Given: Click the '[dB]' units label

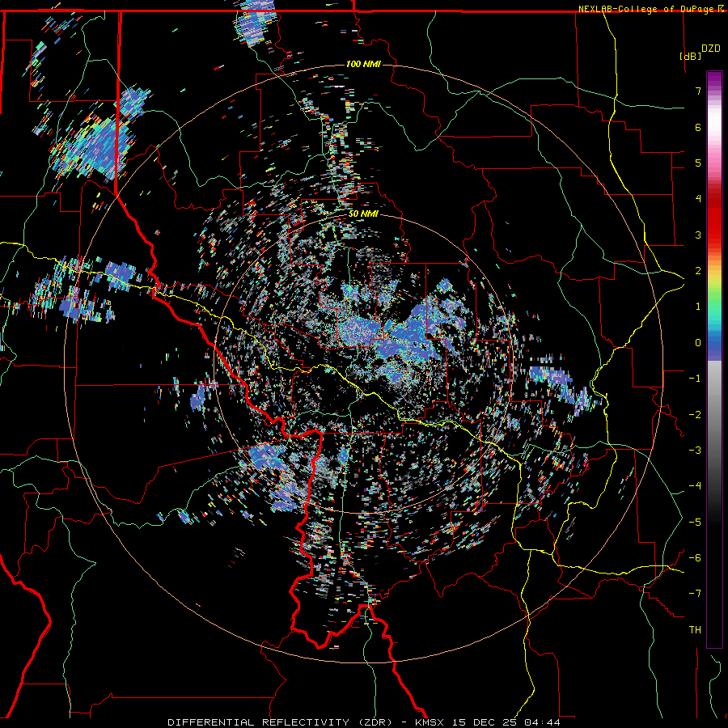Looking at the screenshot, I should click(x=690, y=56).
